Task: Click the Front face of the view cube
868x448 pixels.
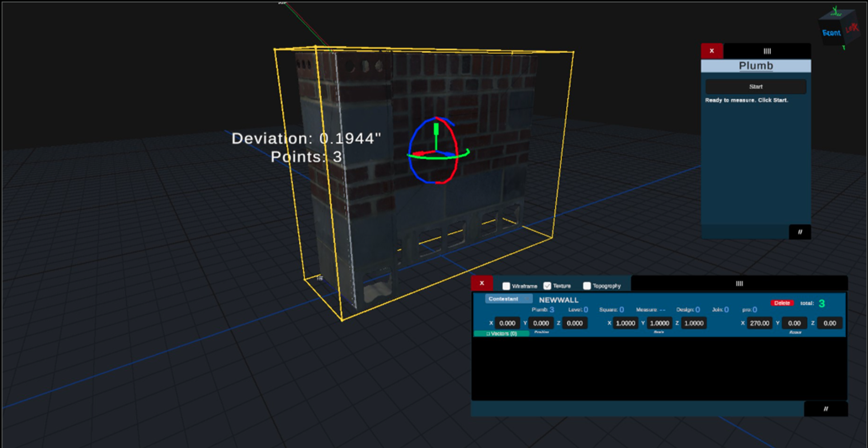Action: tap(831, 33)
